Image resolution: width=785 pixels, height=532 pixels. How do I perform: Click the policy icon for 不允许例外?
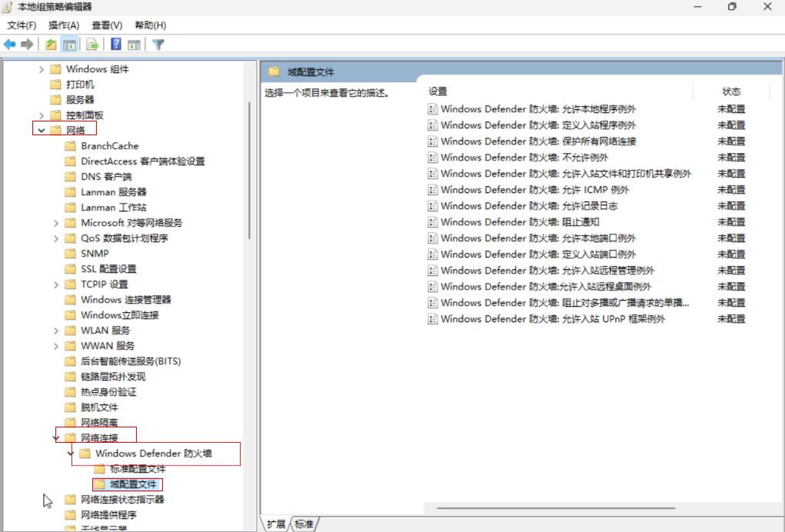(x=433, y=158)
